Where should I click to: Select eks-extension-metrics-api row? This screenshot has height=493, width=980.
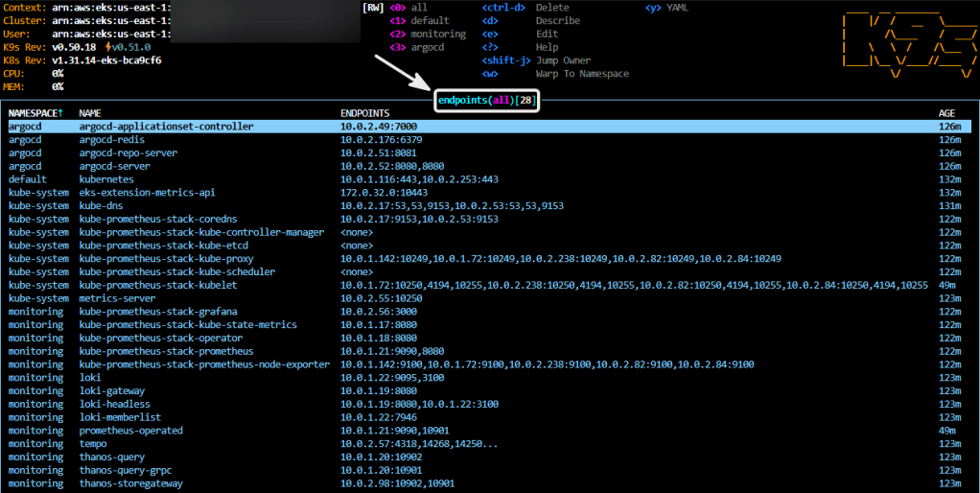tap(489, 193)
